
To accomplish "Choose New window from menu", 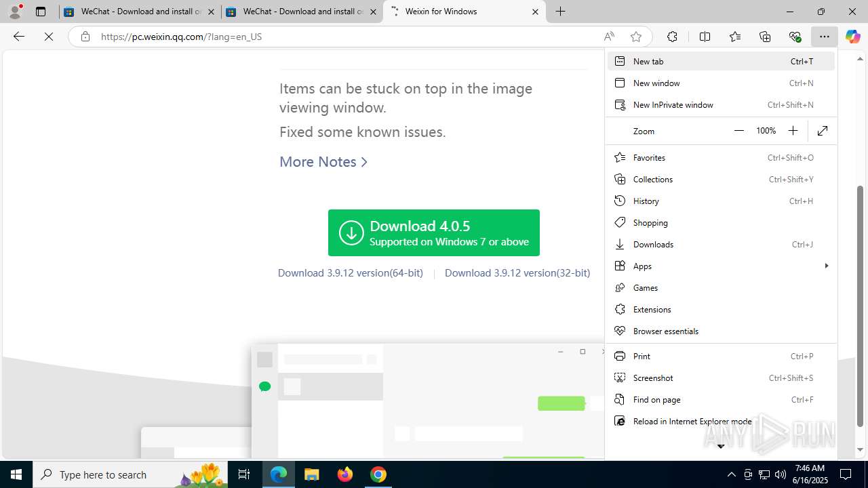I will tap(721, 83).
